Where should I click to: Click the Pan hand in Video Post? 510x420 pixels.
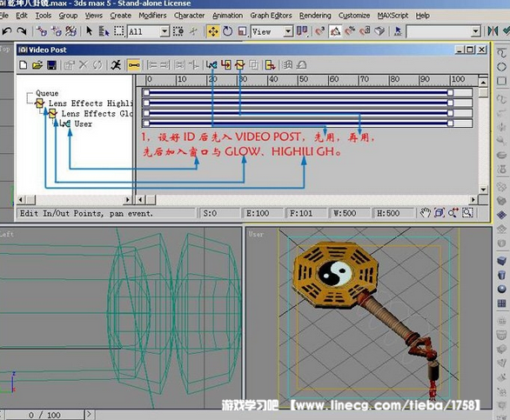pyautogui.click(x=425, y=213)
